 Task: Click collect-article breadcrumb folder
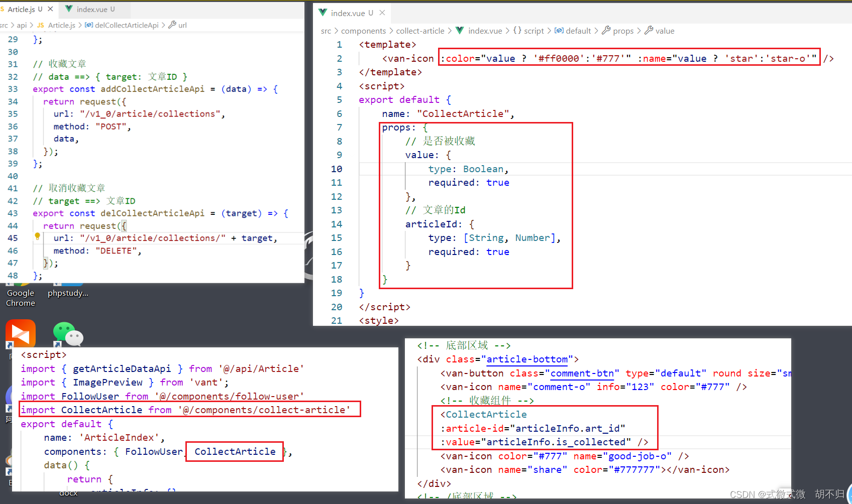420,31
